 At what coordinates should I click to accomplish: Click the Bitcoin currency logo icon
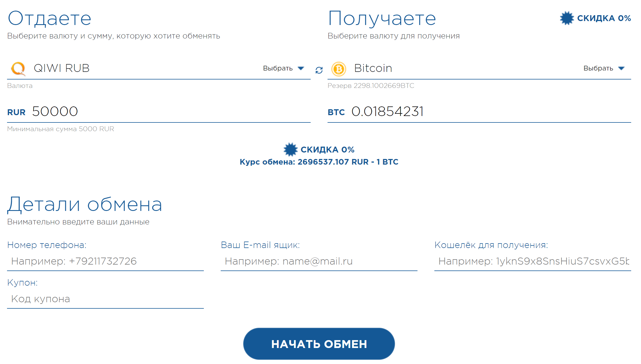click(339, 69)
